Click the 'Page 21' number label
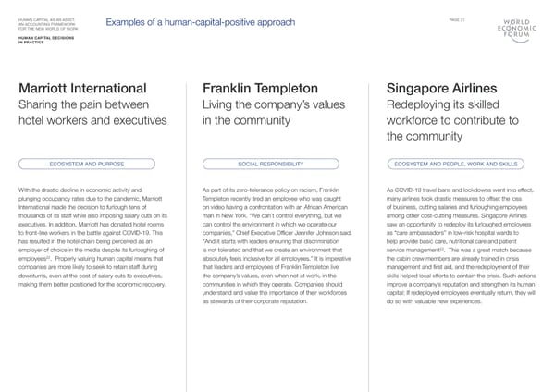The image size is (555, 392). click(457, 20)
